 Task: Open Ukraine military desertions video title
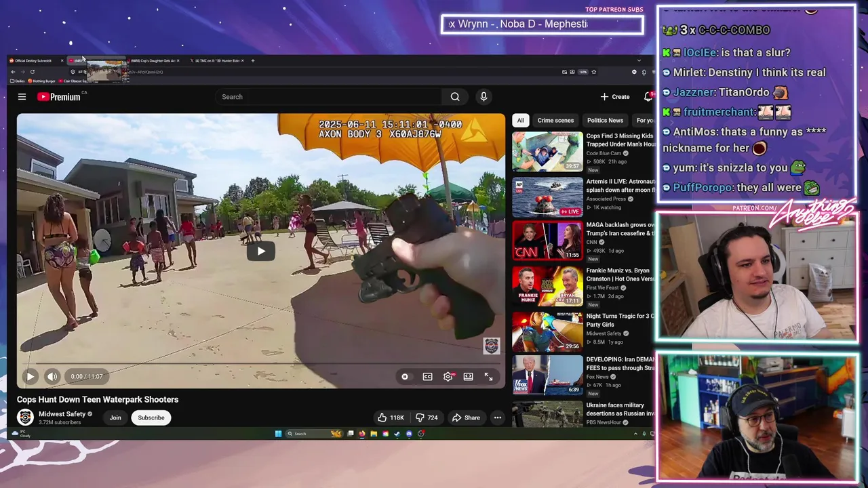point(620,409)
